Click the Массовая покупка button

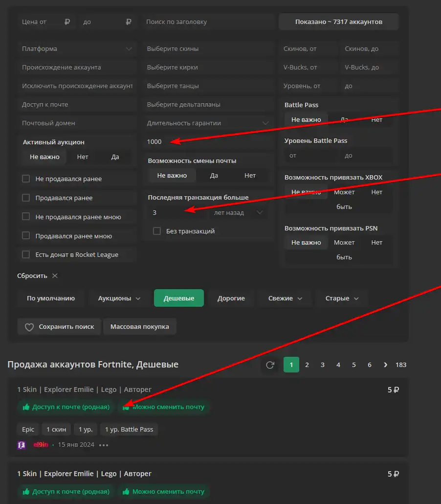139,327
